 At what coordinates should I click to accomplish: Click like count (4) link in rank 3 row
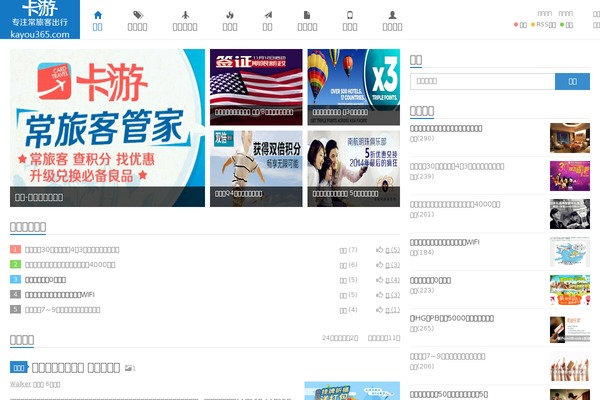point(393,280)
